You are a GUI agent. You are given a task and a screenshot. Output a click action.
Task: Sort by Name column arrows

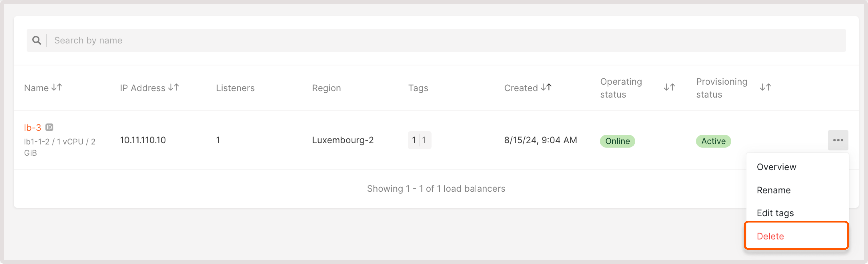click(57, 87)
